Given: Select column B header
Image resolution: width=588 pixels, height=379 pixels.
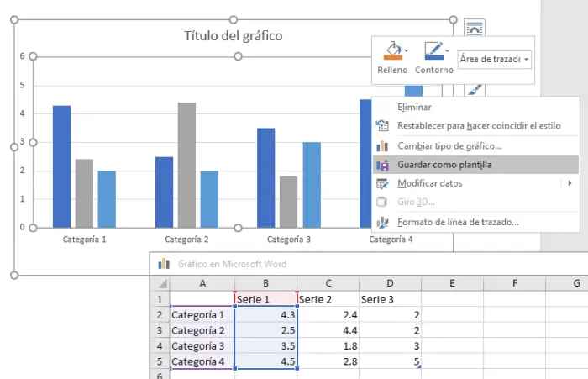Looking at the screenshot, I should point(266,283).
